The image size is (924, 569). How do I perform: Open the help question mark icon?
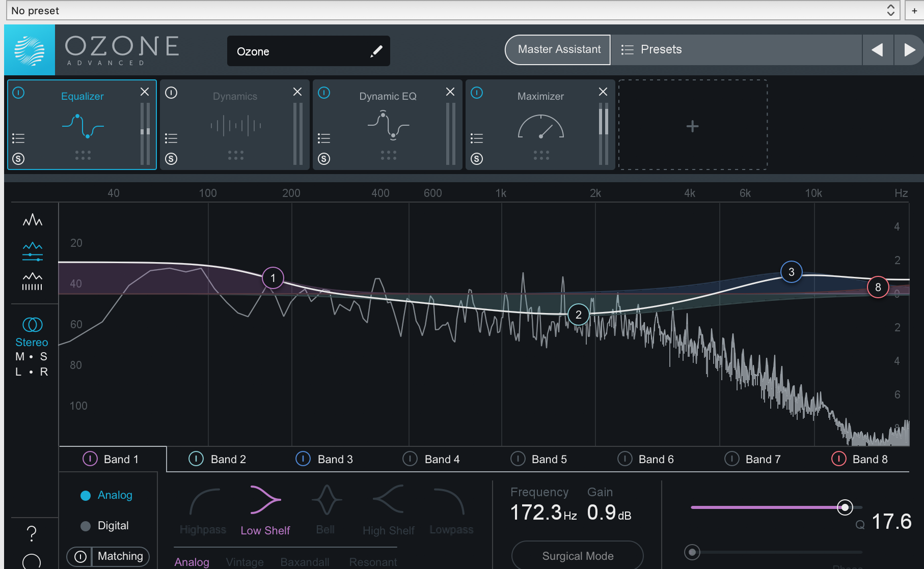tap(31, 533)
